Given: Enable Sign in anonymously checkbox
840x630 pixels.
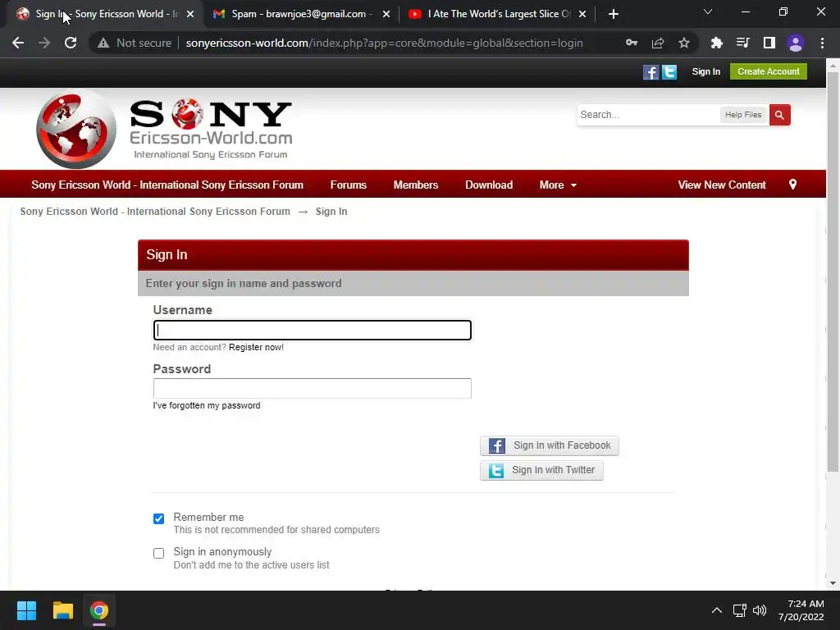Looking at the screenshot, I should tap(158, 553).
